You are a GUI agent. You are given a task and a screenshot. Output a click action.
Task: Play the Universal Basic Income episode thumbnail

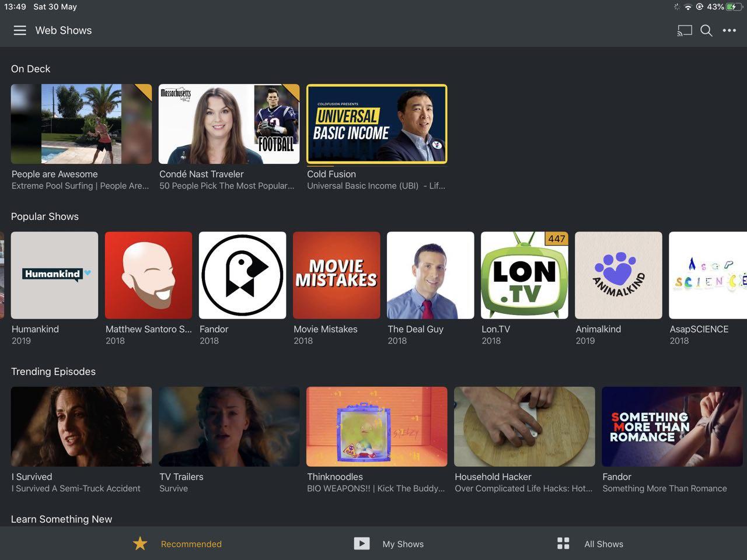[377, 124]
